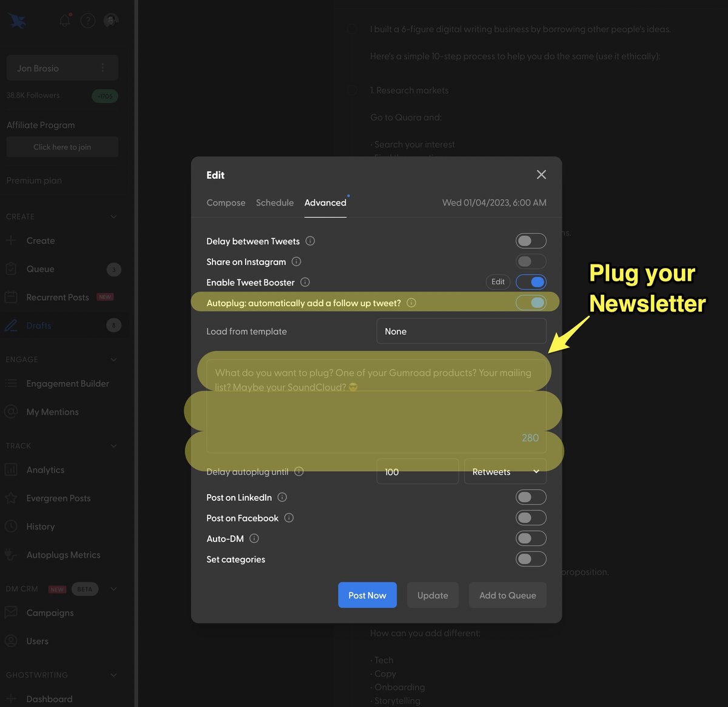
Task: Open the ghostwriting Dashboard item
Action: point(49,699)
